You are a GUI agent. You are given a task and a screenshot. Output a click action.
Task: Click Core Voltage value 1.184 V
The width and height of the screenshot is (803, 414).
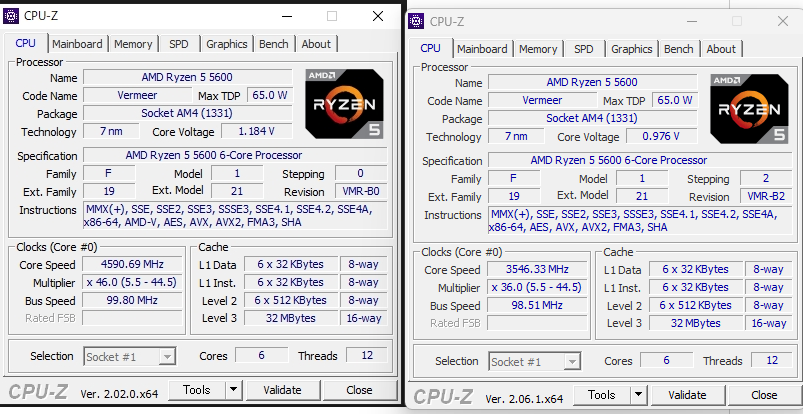click(x=257, y=131)
